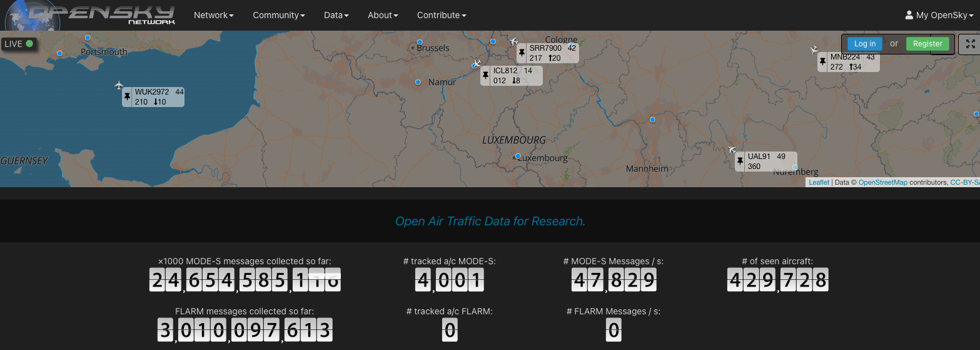Viewport: 980px width, 350px height.
Task: Click the pin icon on ICL812 label
Action: (485, 76)
